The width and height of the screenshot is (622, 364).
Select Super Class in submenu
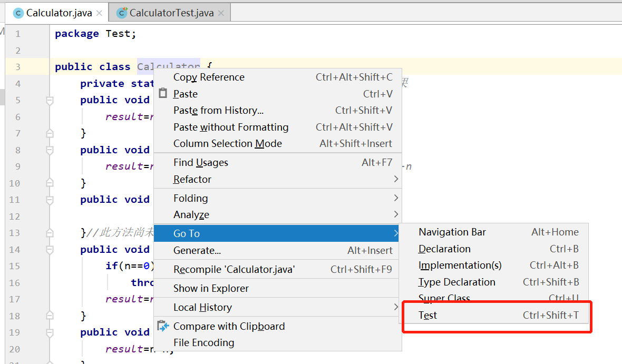tap(494, 298)
